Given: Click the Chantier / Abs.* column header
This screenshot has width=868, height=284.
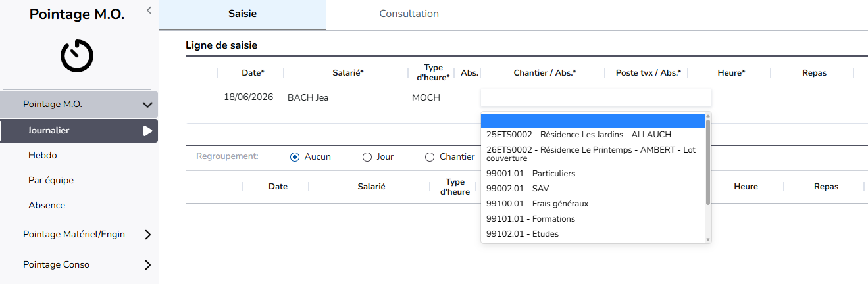Looking at the screenshot, I should 545,73.
